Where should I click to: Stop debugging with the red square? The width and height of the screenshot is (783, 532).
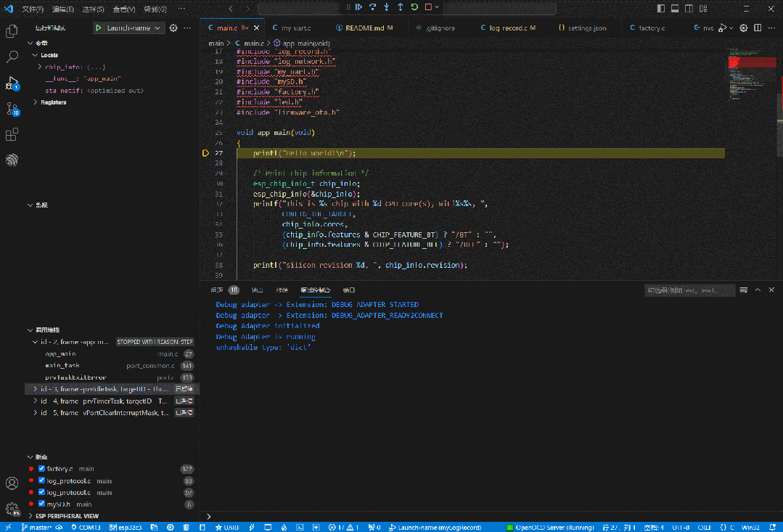coord(428,7)
